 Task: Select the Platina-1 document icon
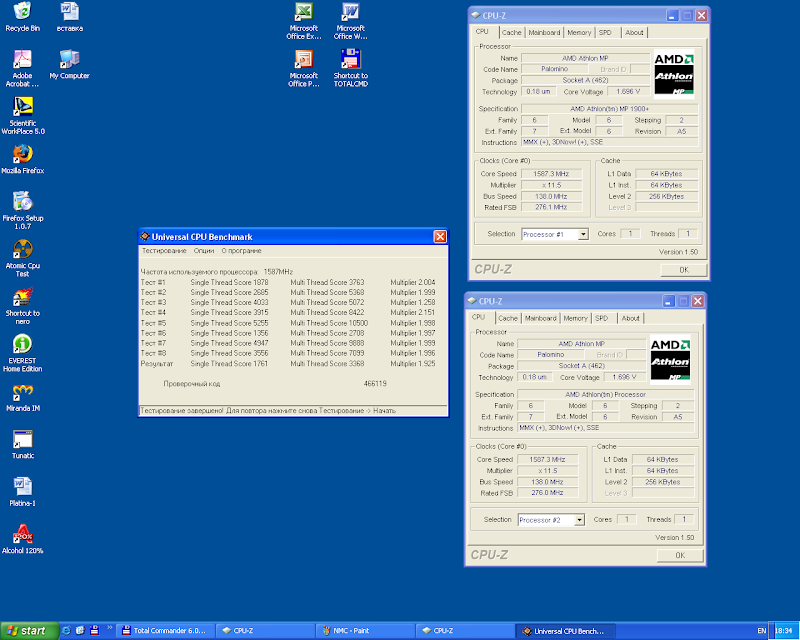23,492
